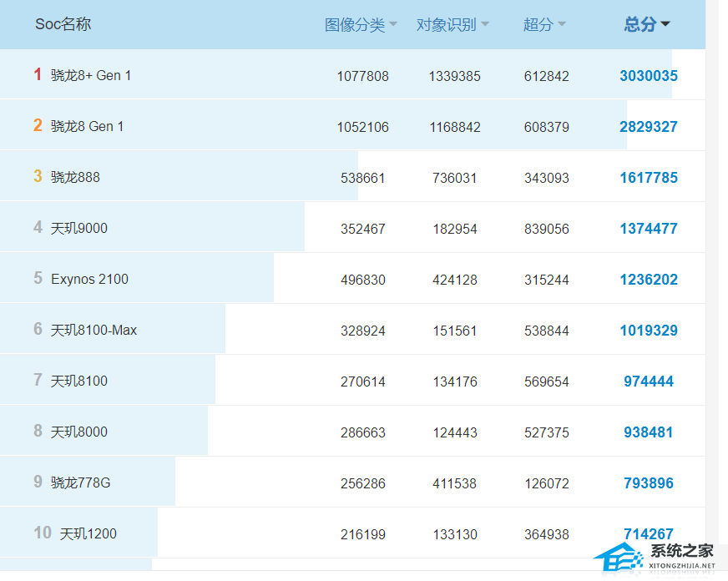Click image classification value 496830

pos(362,280)
